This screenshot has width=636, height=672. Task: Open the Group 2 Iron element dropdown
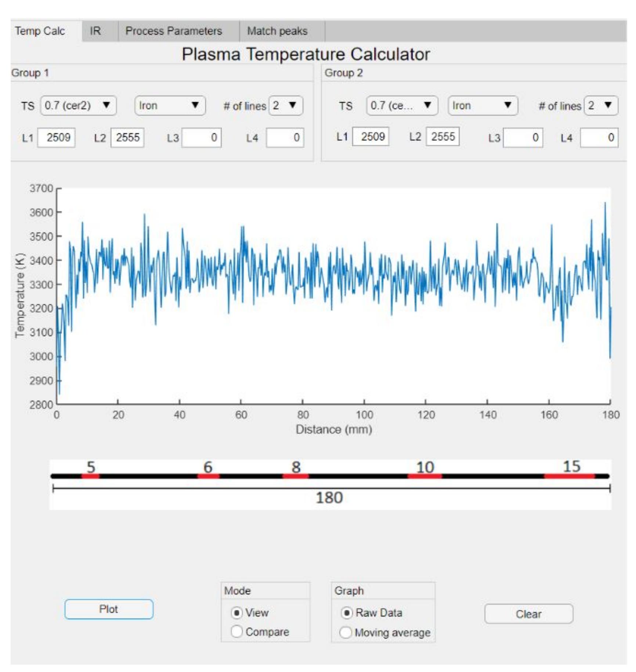(x=482, y=107)
